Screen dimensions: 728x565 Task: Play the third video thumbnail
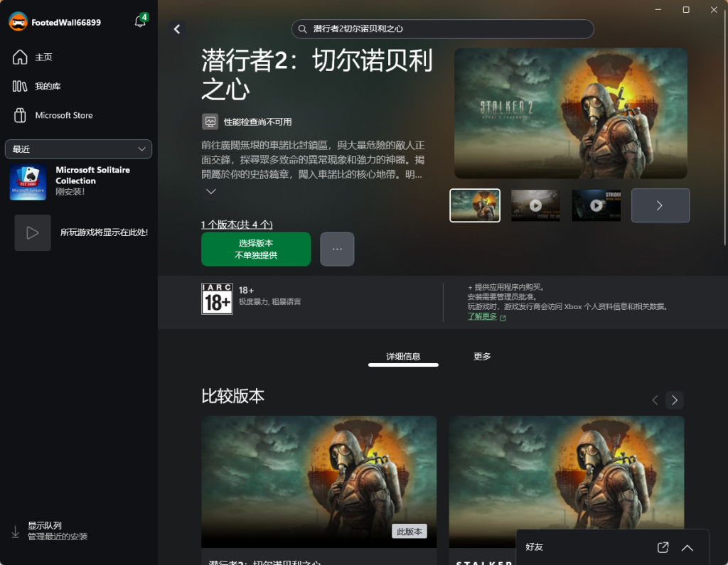(x=596, y=205)
